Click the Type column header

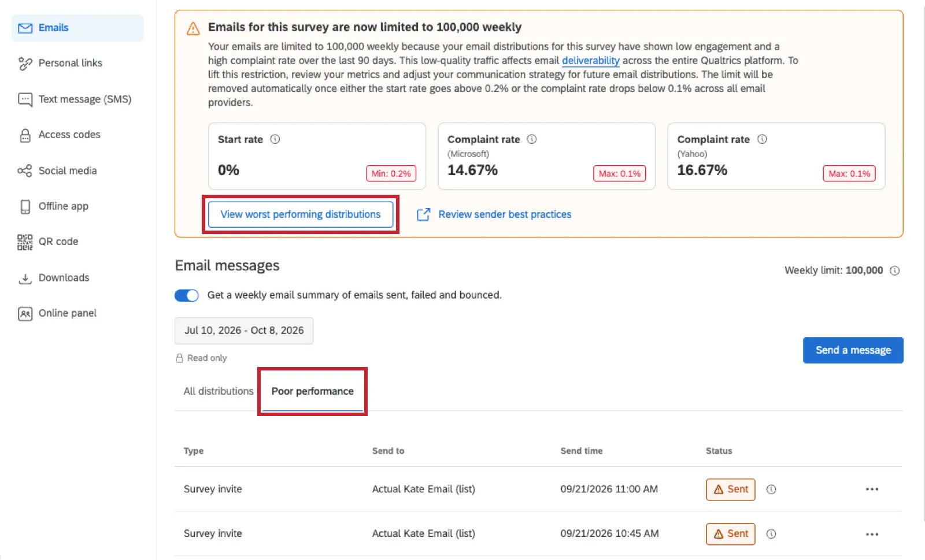193,451
